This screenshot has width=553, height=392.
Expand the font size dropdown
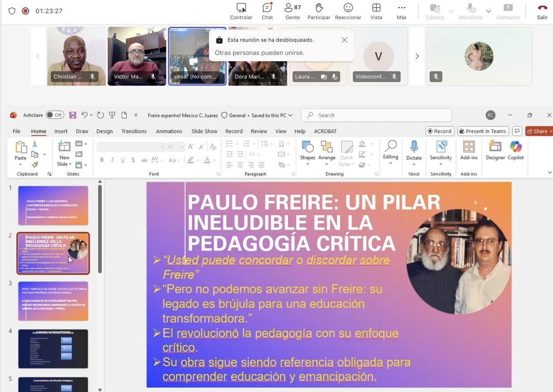[x=182, y=147]
